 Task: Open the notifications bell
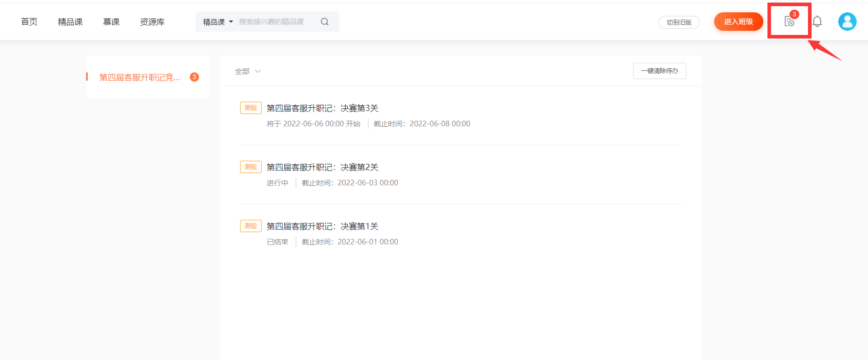coord(817,22)
